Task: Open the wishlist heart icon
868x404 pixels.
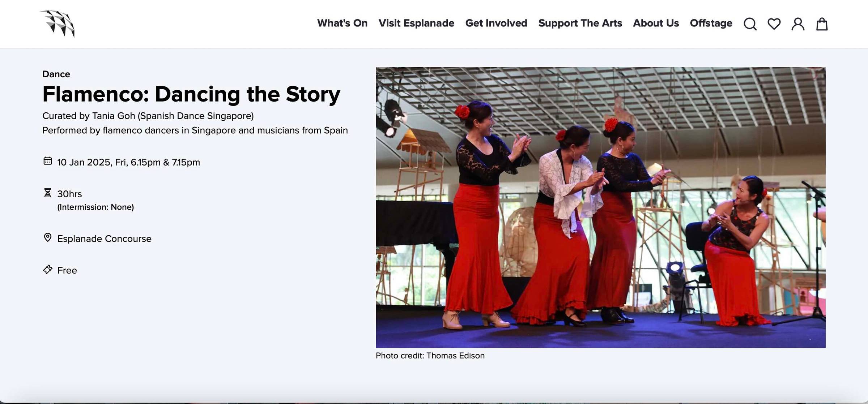Action: point(774,24)
